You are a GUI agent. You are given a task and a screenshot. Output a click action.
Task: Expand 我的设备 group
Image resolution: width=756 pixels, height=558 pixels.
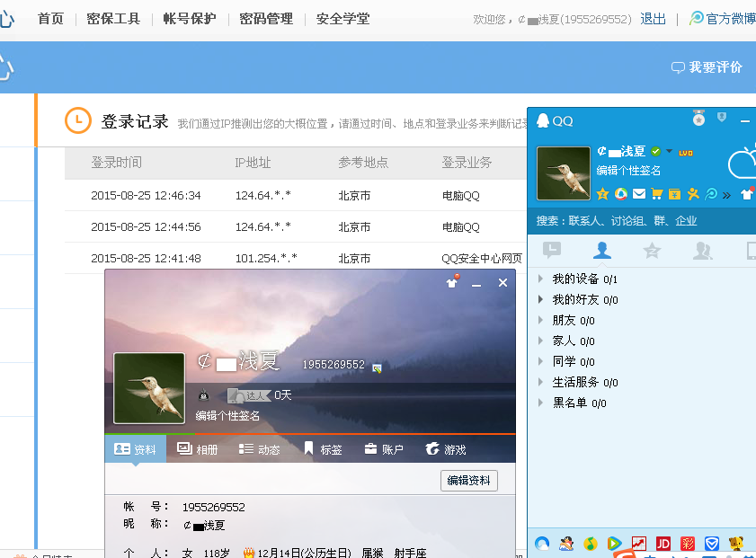[x=540, y=279]
